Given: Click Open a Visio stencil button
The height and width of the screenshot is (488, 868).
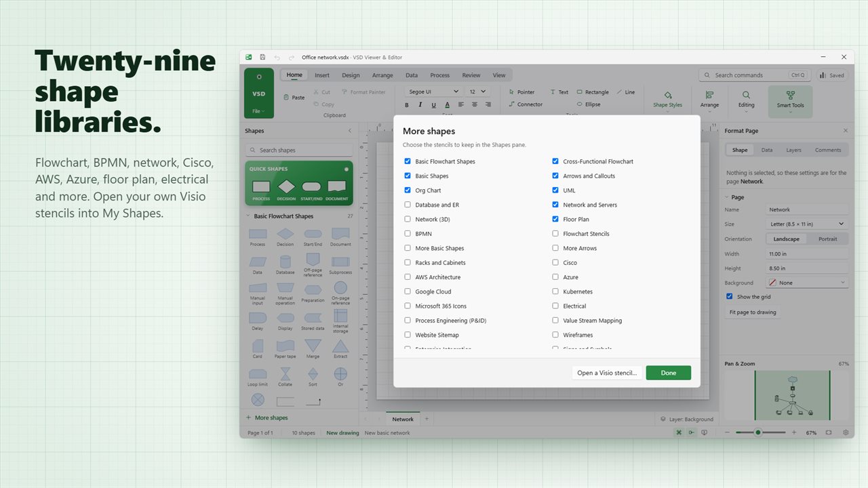Looking at the screenshot, I should click(x=607, y=373).
